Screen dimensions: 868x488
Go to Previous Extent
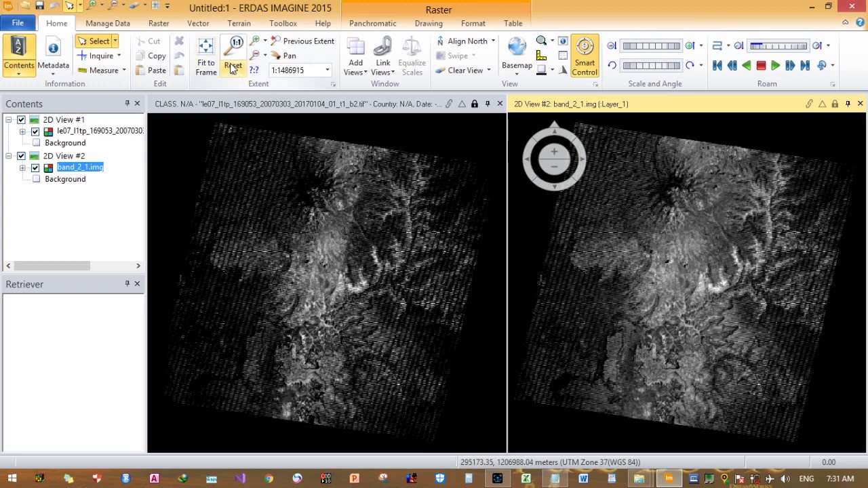(302, 41)
